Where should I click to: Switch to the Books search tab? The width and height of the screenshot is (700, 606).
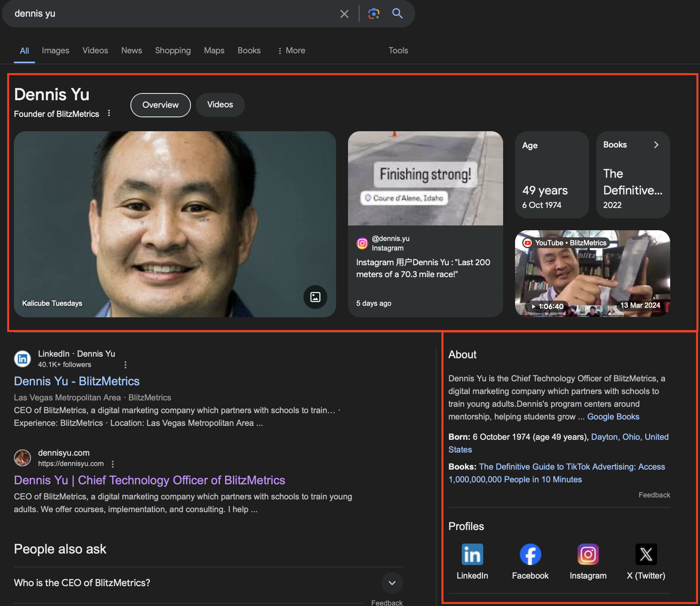point(249,50)
